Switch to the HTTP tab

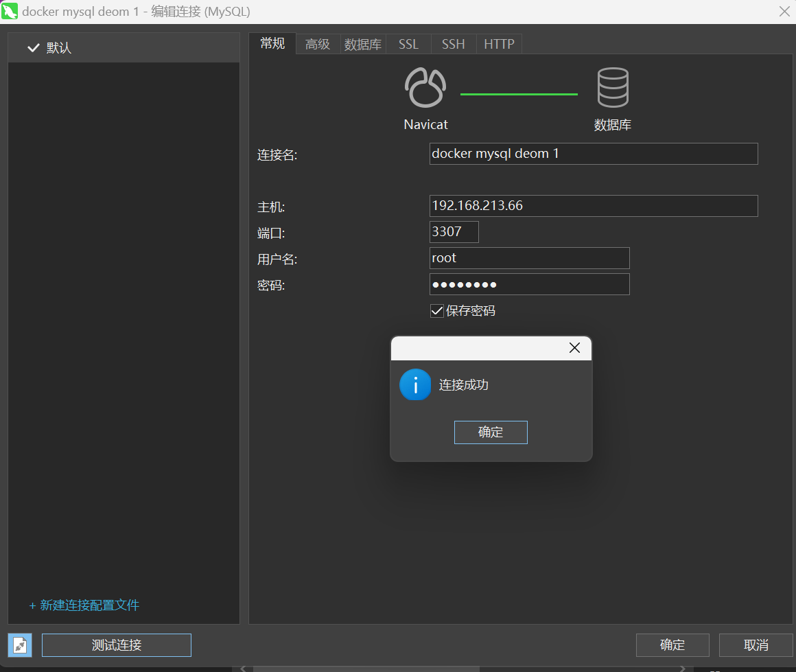pos(499,44)
